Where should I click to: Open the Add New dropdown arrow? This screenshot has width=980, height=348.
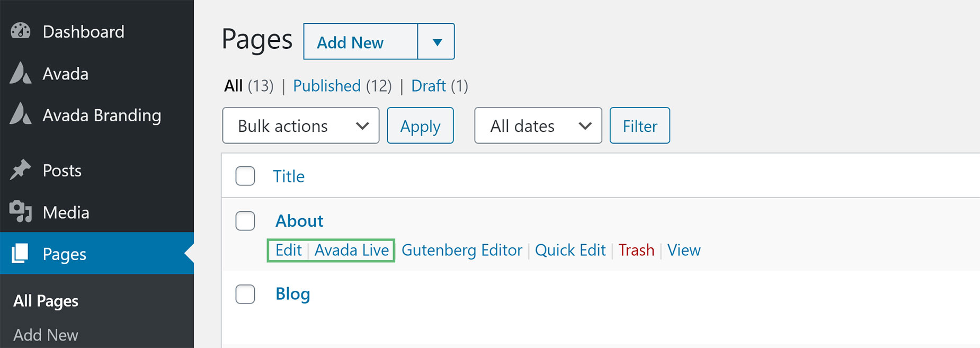tap(436, 42)
